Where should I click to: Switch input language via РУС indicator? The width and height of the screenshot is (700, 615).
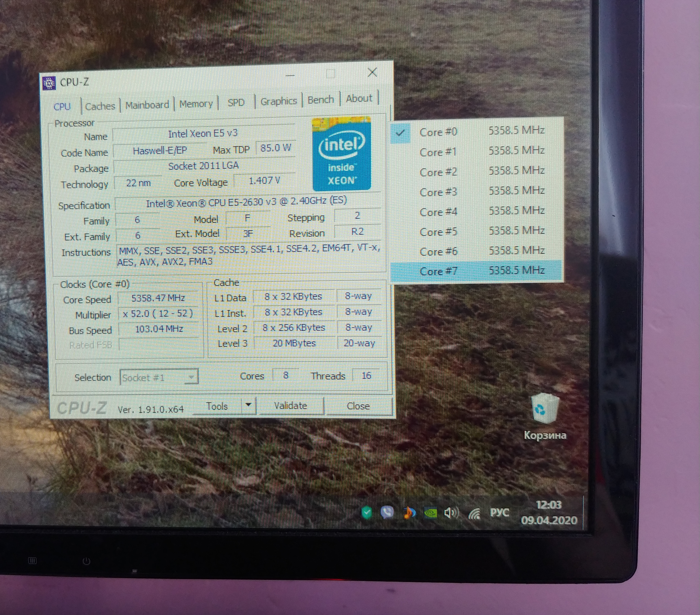pyautogui.click(x=499, y=513)
